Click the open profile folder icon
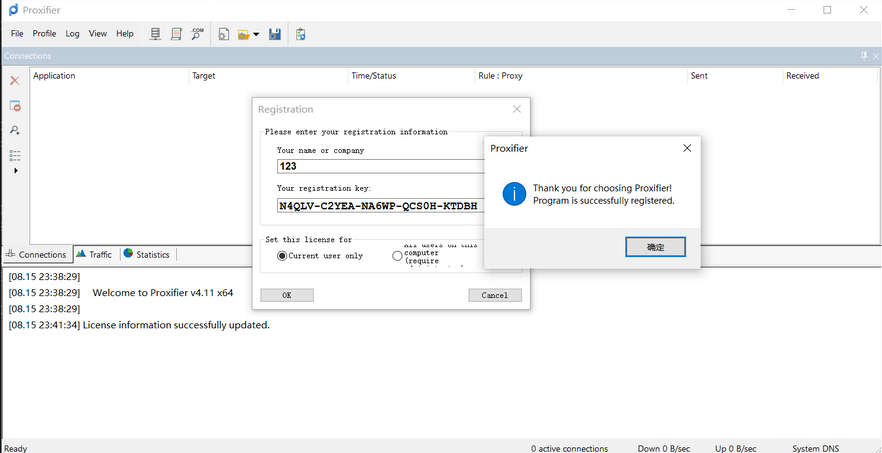This screenshot has height=453, width=882. pyautogui.click(x=243, y=34)
